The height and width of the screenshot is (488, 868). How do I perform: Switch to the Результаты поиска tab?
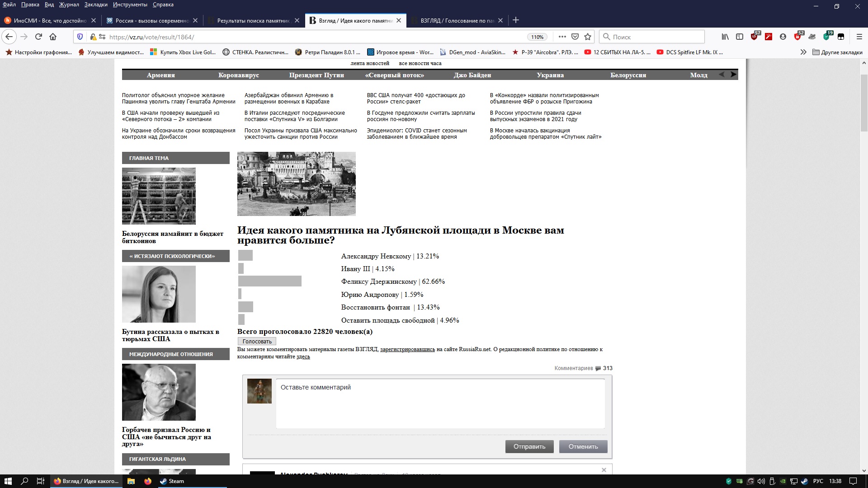coord(254,20)
